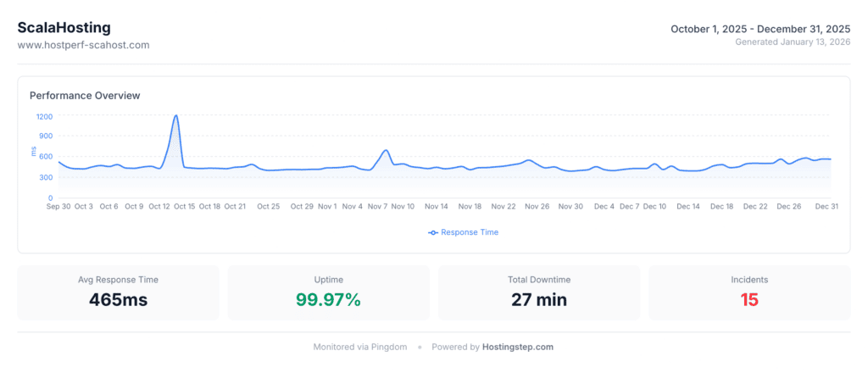Click the Dec 31 x-axis label
Image resolution: width=868 pixels, height=373 pixels.
(826, 206)
